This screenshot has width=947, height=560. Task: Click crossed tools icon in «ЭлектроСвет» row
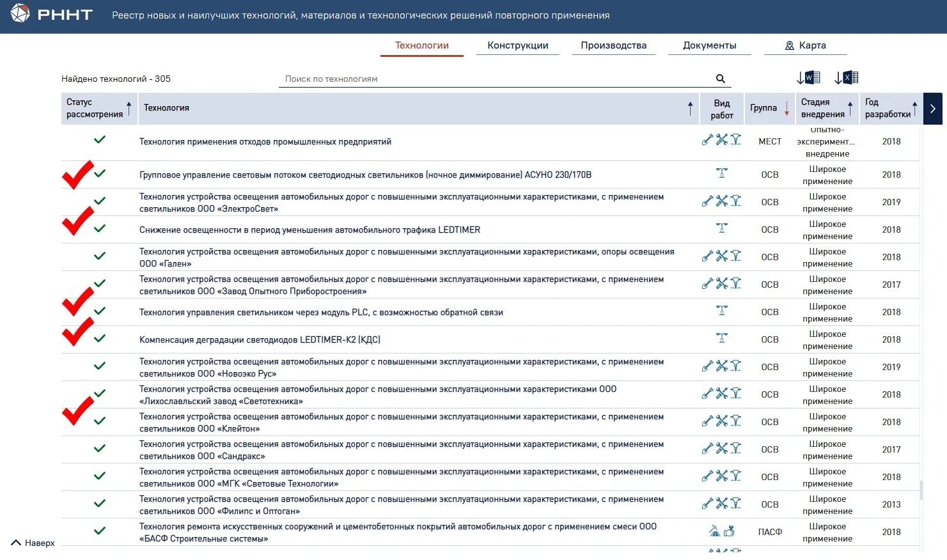(722, 201)
